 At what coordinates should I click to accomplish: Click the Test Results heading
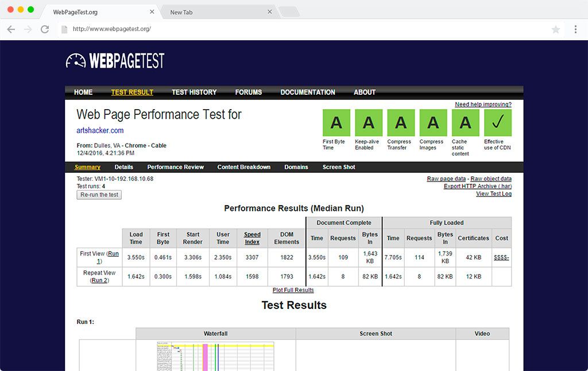pos(294,305)
